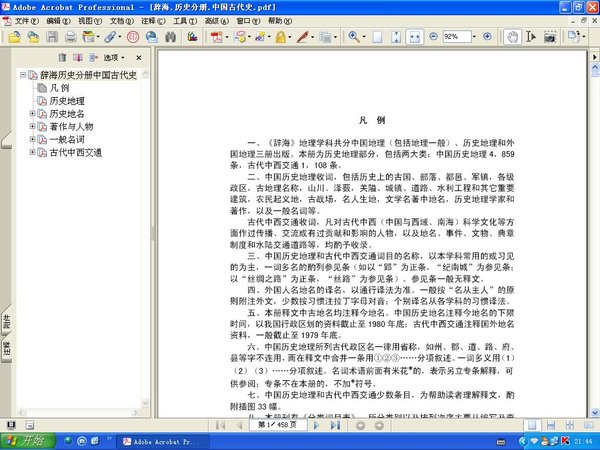
Task: Select the 历史地理 bookmark
Action: 66,101
